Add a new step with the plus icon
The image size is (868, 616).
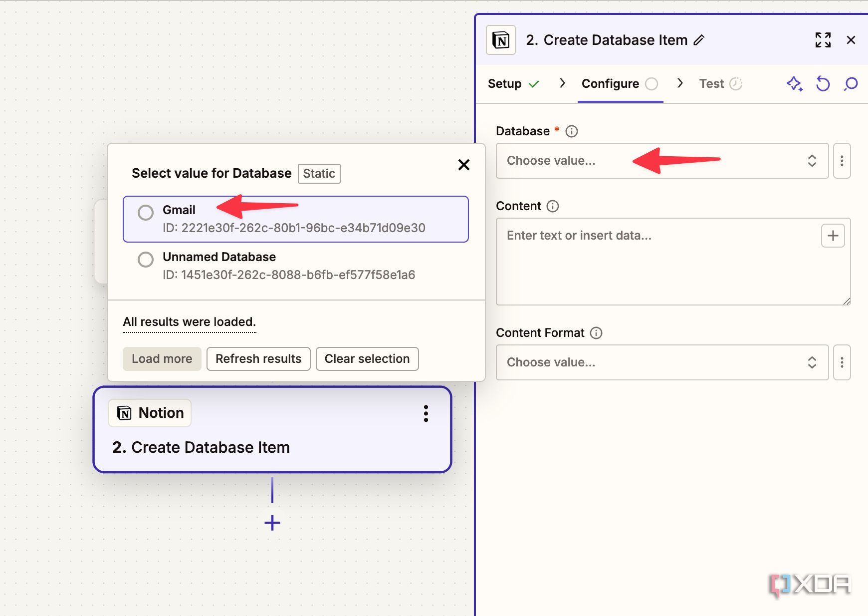point(272,523)
